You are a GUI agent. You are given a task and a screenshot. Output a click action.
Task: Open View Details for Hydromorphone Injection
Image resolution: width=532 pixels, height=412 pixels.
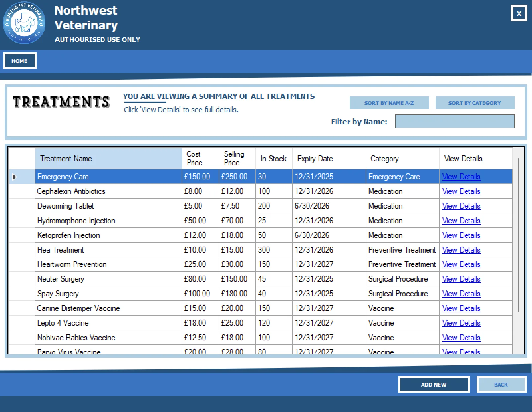pyautogui.click(x=461, y=221)
